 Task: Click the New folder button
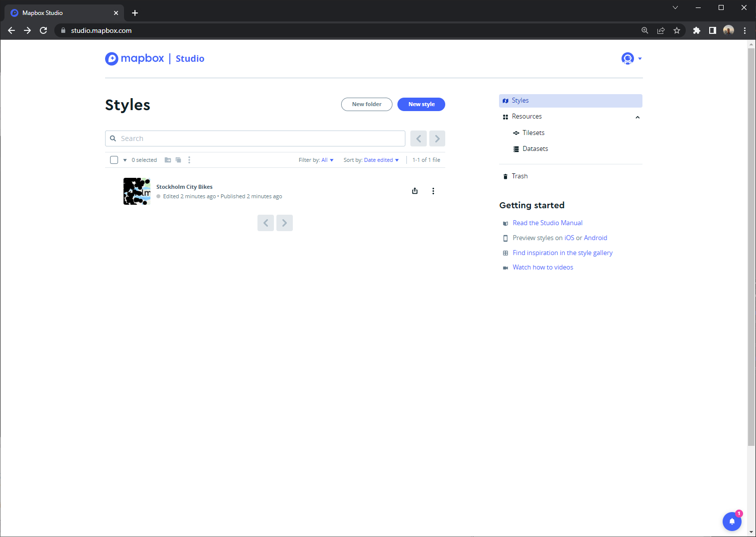coord(367,104)
